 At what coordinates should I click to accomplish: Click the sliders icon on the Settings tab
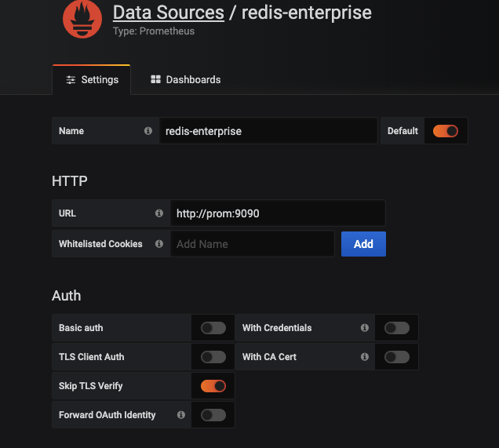tap(71, 79)
